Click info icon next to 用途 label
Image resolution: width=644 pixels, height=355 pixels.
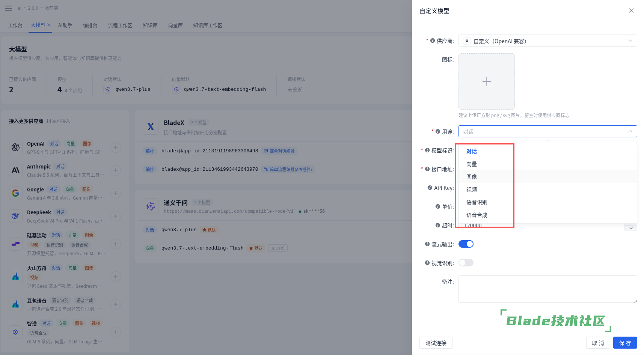(438, 131)
